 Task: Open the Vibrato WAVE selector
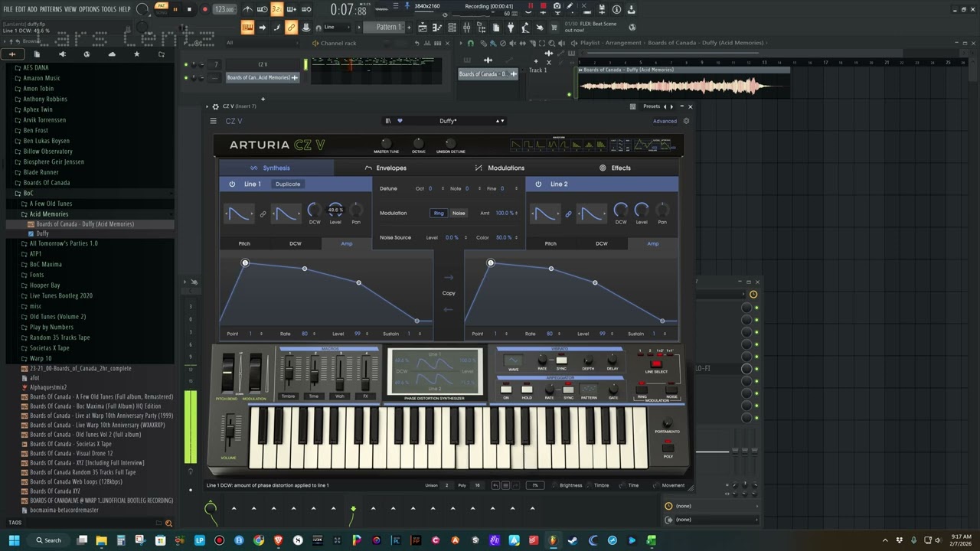[x=514, y=360]
